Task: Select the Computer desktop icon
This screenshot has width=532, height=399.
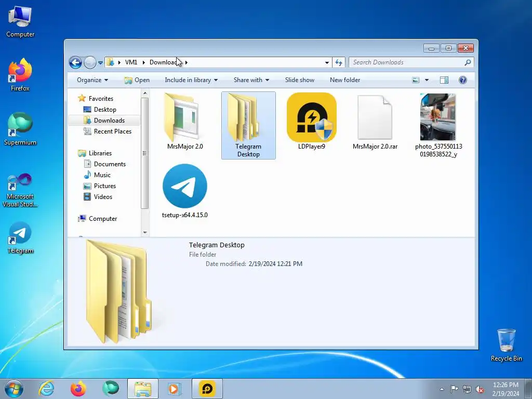Action: 20,22
